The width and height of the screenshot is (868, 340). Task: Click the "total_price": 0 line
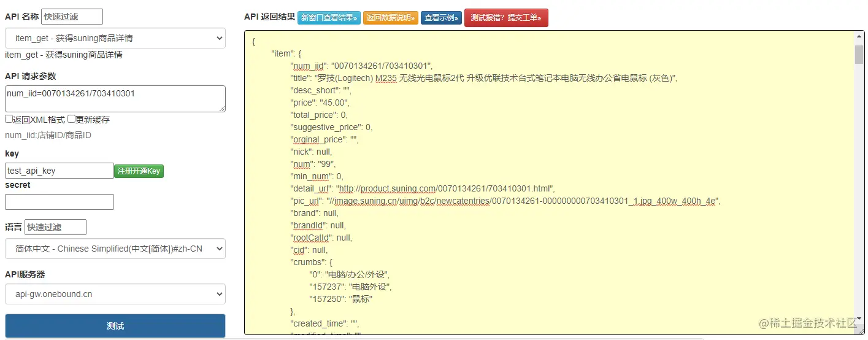pos(319,115)
